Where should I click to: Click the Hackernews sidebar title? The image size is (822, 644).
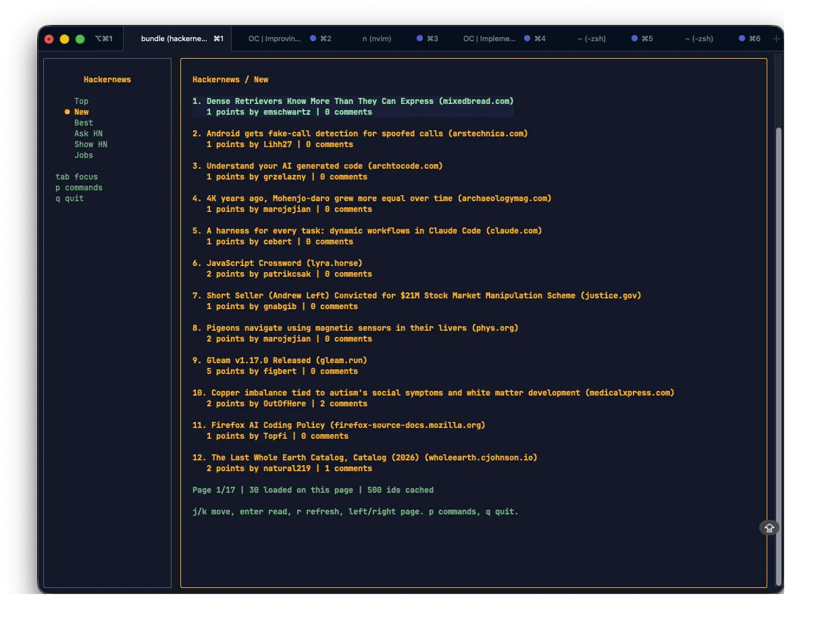coord(107,80)
